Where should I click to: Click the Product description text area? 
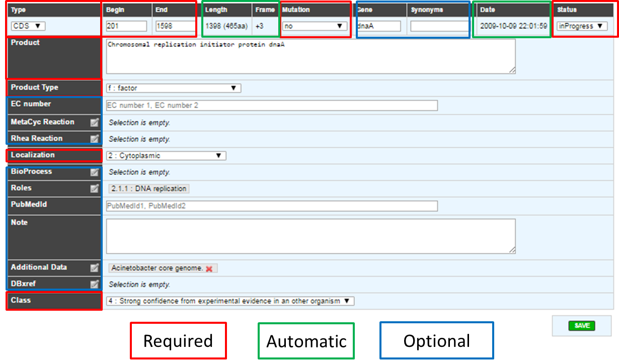pyautogui.click(x=311, y=56)
